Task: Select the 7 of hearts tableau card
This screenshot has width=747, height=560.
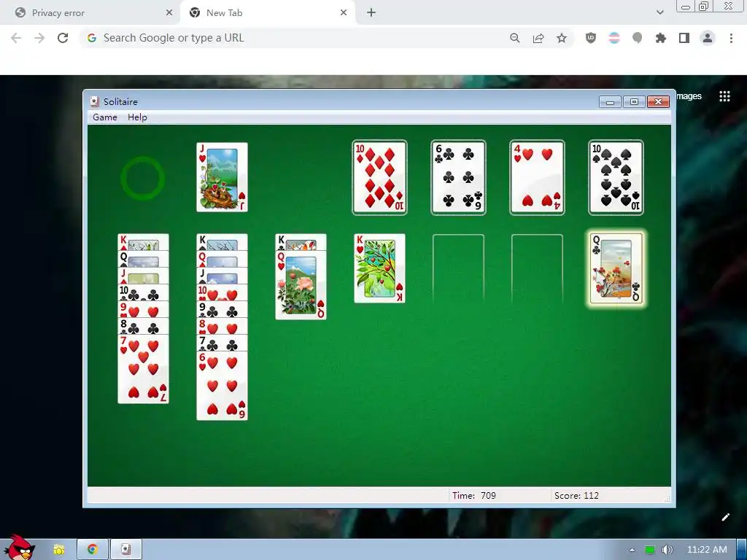Action: point(144,369)
